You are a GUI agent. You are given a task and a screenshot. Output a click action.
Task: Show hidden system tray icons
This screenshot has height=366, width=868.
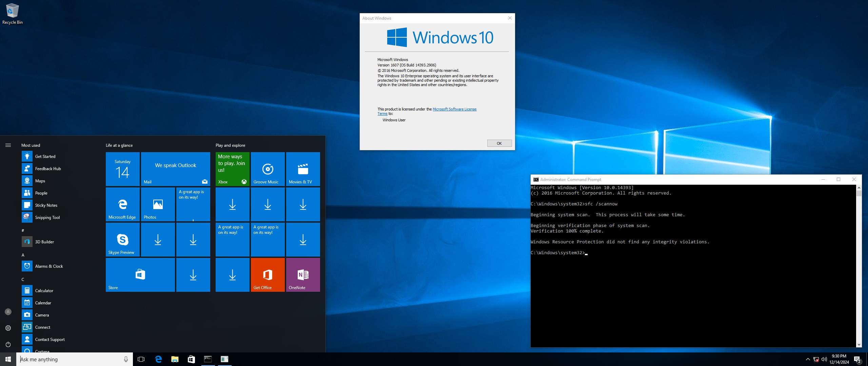[x=808, y=359]
